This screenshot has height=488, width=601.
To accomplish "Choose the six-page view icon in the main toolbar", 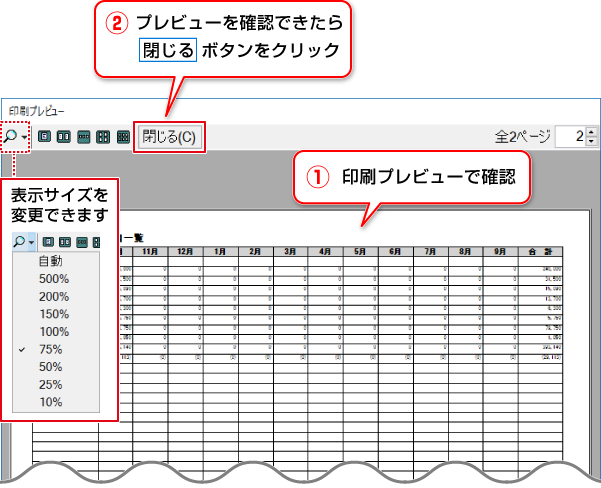I will point(122,137).
